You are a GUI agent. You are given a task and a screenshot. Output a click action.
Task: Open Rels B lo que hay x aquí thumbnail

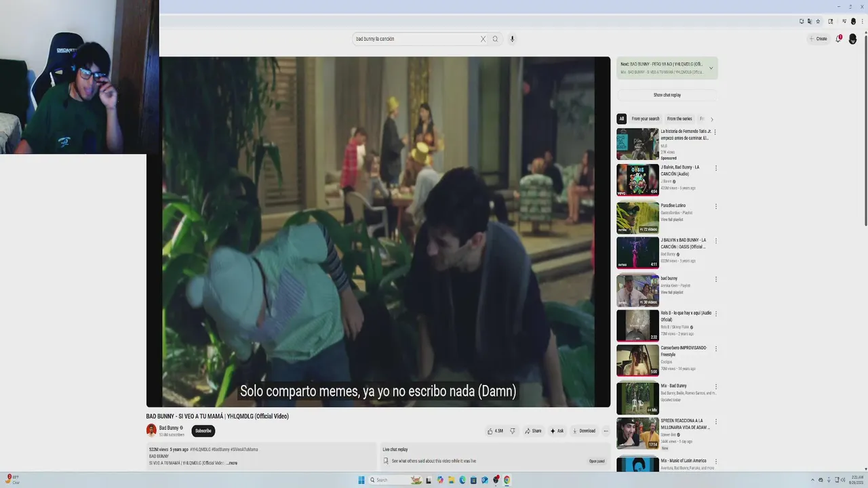(x=637, y=325)
